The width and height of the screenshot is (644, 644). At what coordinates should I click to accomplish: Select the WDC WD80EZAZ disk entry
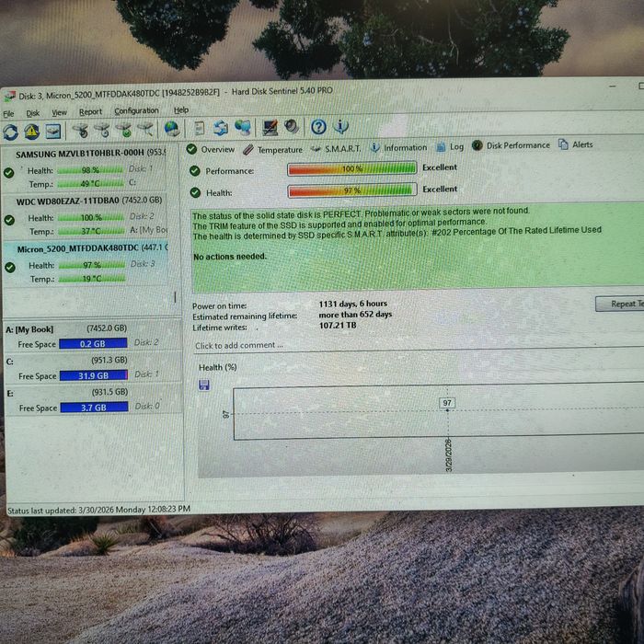point(85,215)
